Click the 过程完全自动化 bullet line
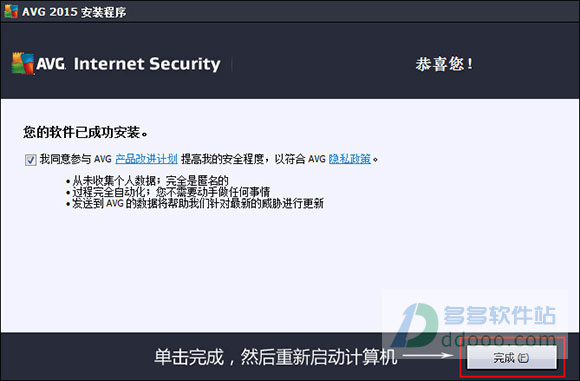The image size is (580, 381). pyautogui.click(x=168, y=192)
